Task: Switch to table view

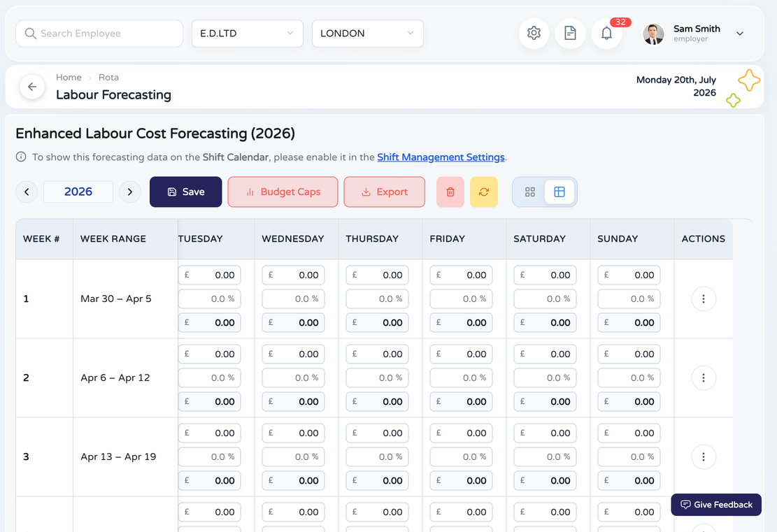Action: coord(559,192)
